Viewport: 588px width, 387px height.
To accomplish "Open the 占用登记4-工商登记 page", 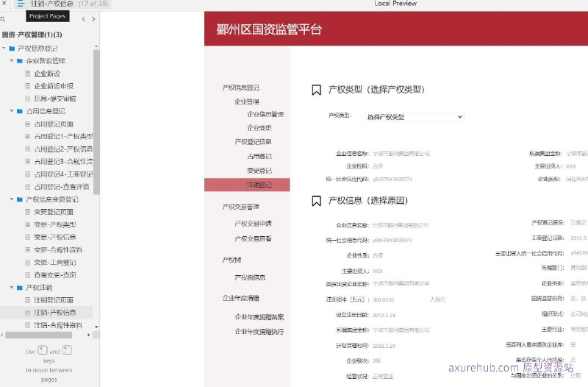I will coord(63,174).
